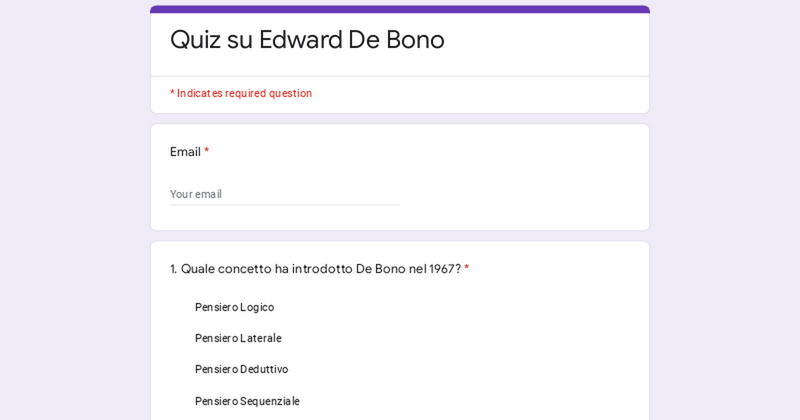Click the year "1967" in question text
This screenshot has width=800, height=420.
tap(444, 269)
